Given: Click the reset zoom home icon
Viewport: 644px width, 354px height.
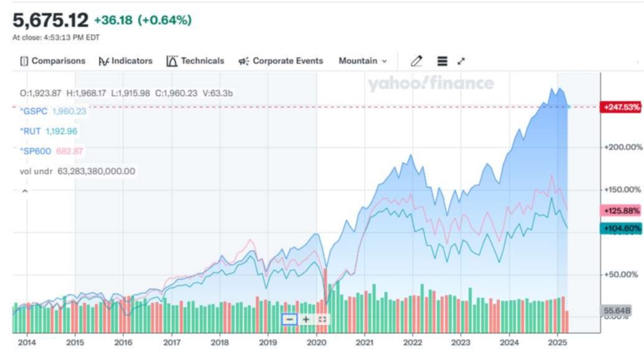Looking at the screenshot, I should [x=322, y=319].
